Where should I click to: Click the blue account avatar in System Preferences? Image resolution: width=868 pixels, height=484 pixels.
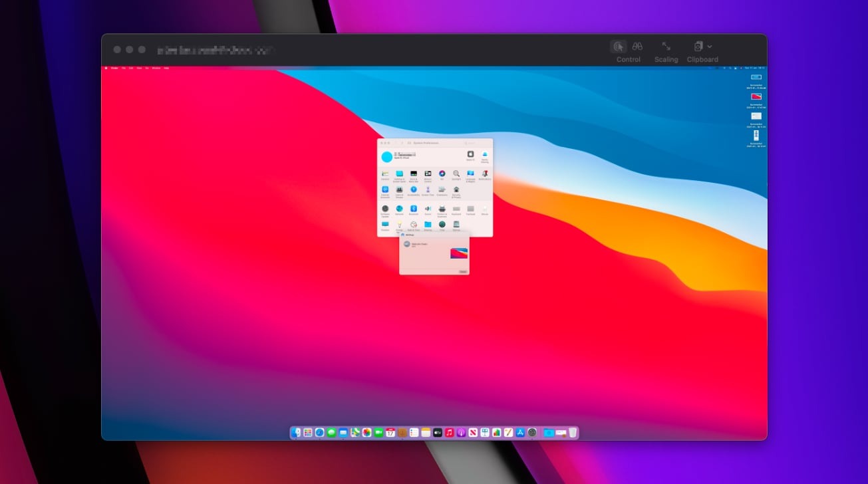[x=387, y=157]
